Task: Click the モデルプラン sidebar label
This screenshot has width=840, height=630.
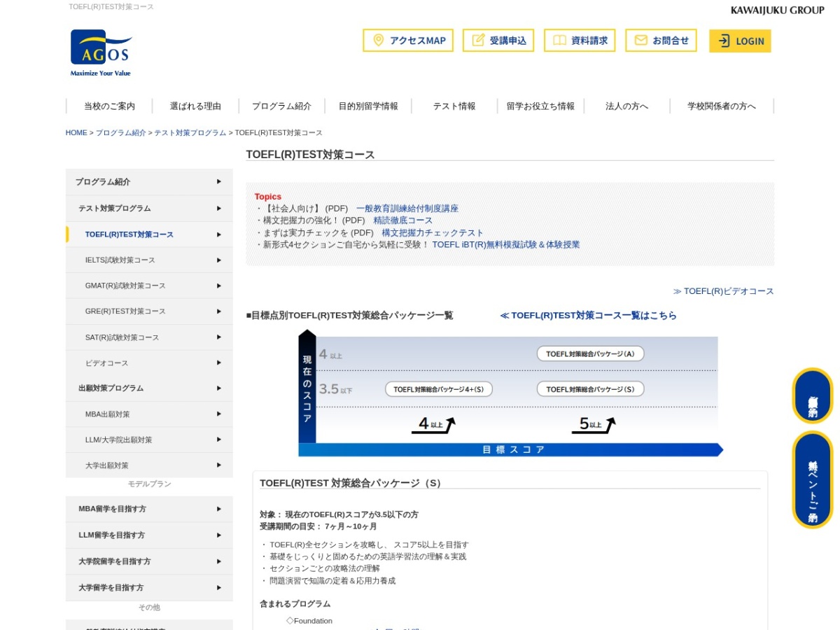Action: click(149, 484)
